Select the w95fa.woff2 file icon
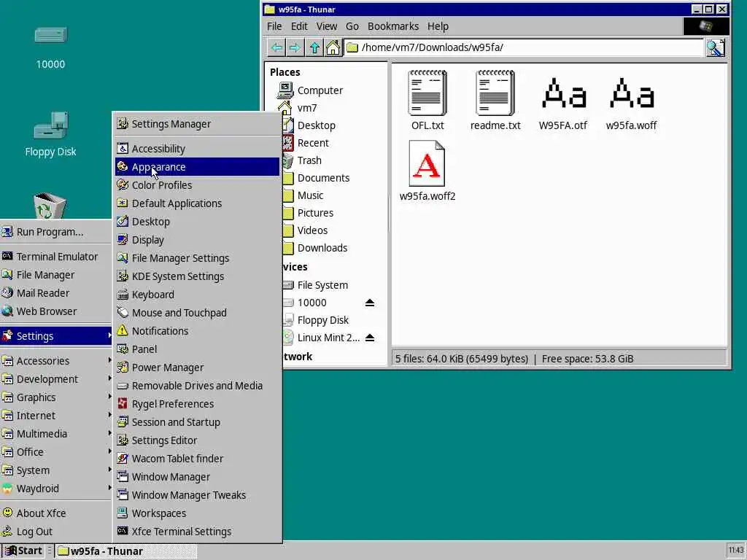This screenshot has height=560, width=747. click(x=427, y=163)
